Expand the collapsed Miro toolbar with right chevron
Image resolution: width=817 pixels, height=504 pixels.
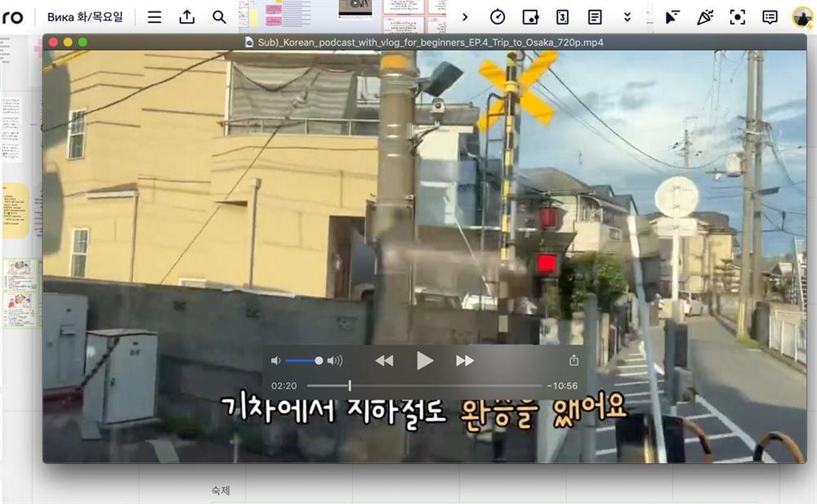465,17
